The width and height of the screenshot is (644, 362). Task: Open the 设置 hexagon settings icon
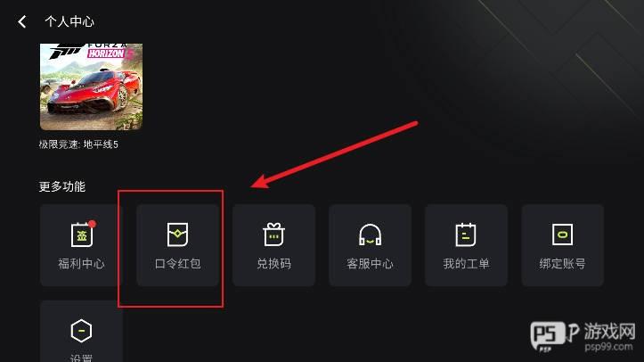point(81,331)
